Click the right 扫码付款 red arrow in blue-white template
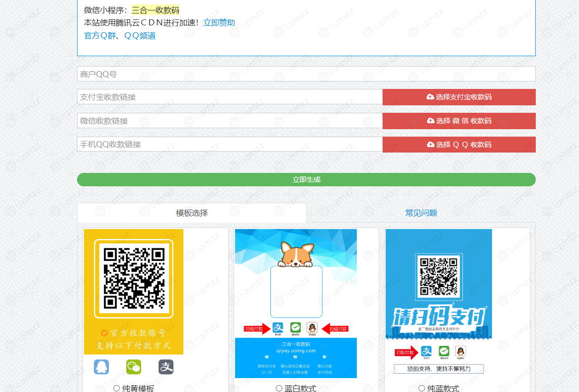579x392 pixels. [335, 328]
